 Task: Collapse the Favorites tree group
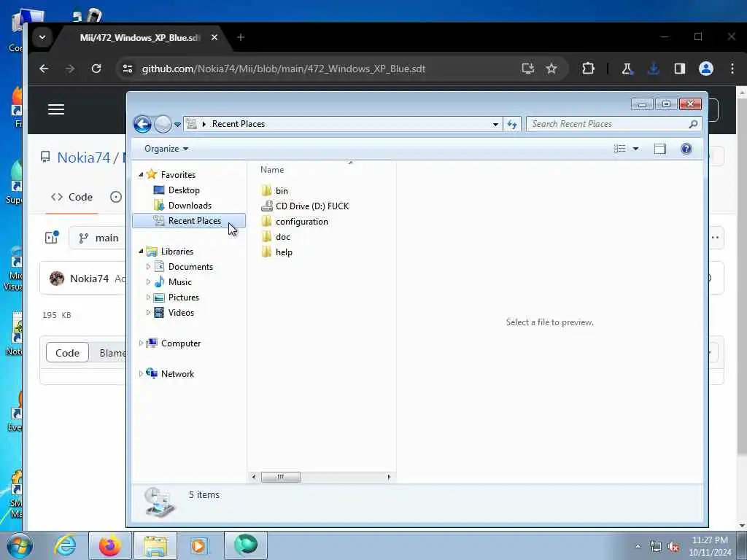coord(141,175)
